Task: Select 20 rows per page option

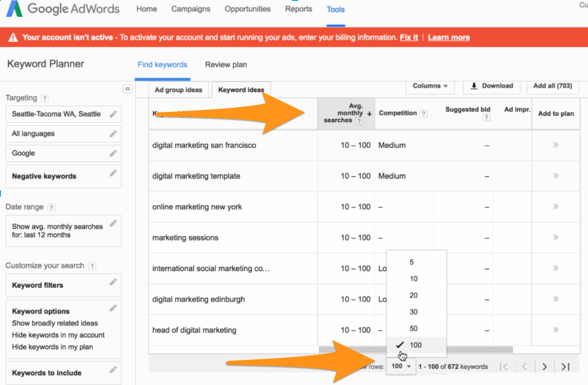Action: tap(417, 295)
